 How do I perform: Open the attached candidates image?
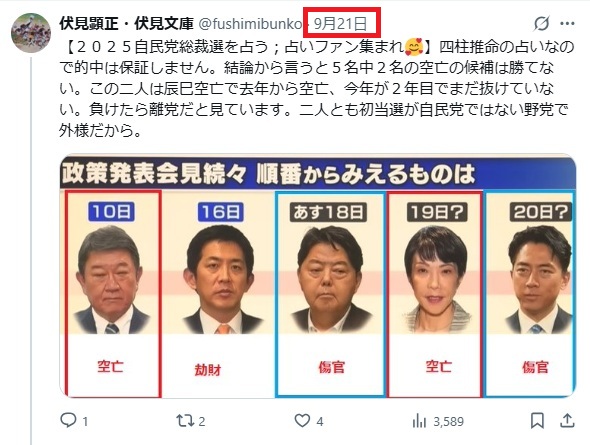click(318, 275)
